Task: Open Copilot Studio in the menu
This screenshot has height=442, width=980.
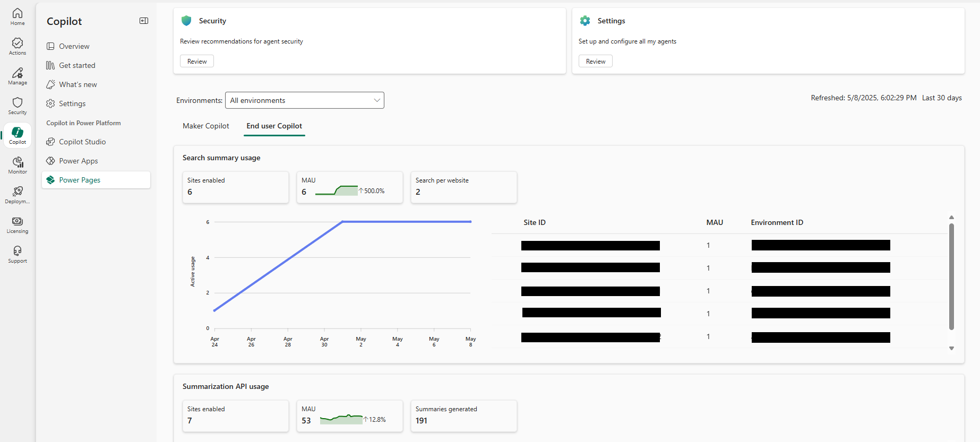Action: pyautogui.click(x=82, y=142)
